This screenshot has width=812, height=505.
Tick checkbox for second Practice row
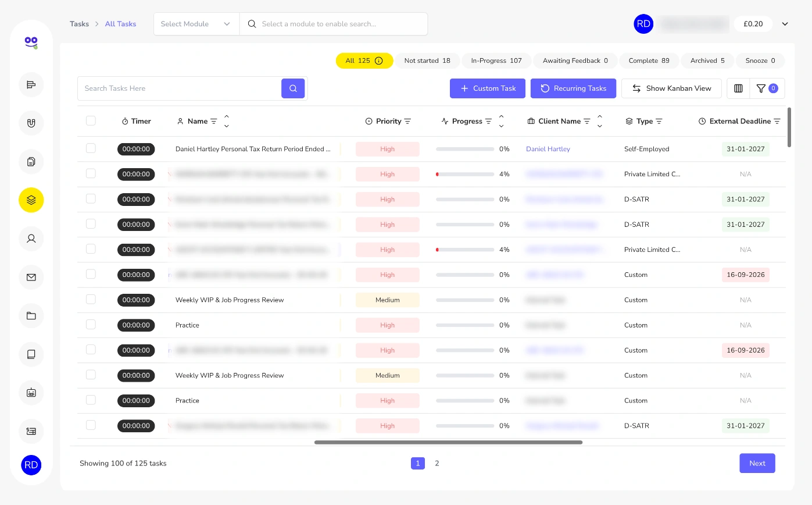[91, 400]
